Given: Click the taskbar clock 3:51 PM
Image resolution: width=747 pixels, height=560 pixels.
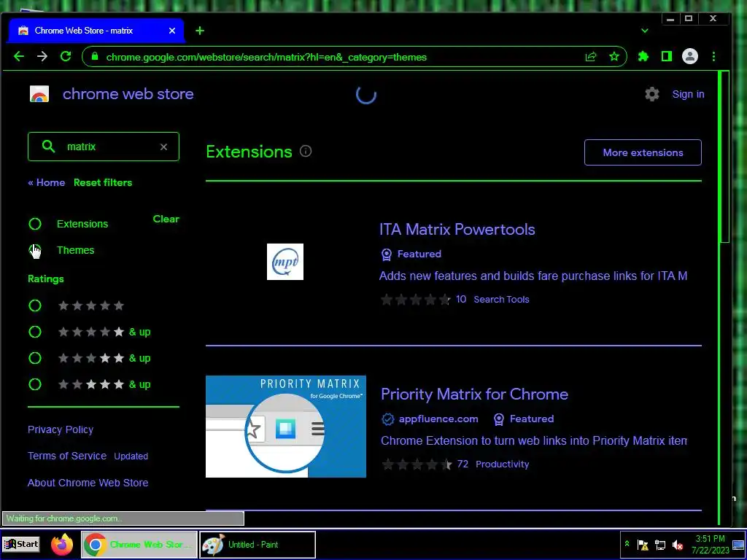Looking at the screenshot, I should pos(711,545).
